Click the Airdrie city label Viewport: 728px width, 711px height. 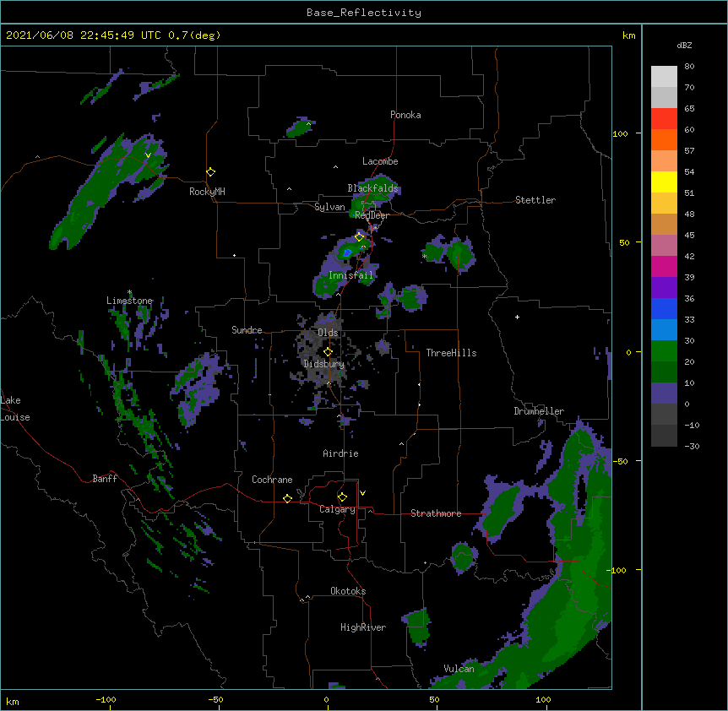[341, 453]
